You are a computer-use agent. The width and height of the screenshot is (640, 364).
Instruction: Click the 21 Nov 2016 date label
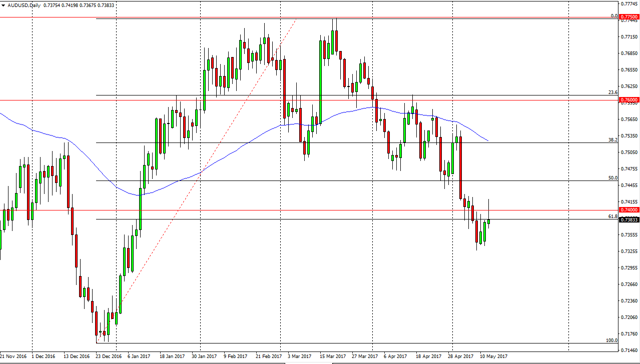15,357
